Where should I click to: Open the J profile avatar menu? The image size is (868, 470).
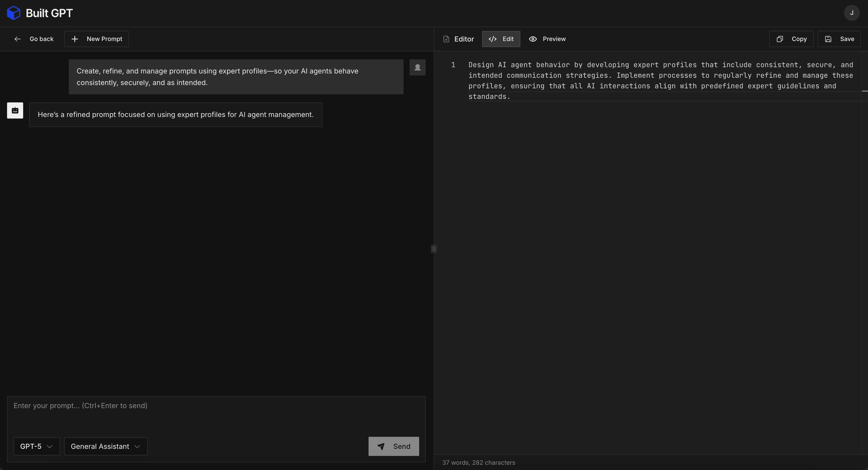click(x=851, y=13)
